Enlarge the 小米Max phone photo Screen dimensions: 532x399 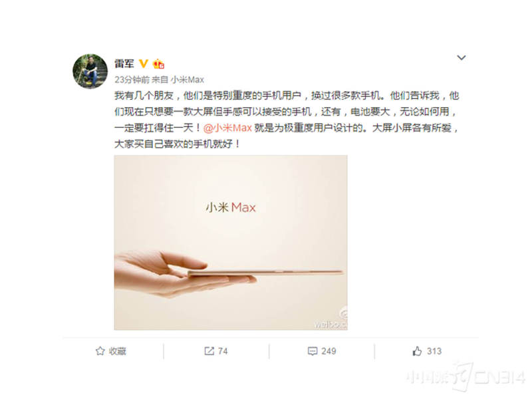231,242
